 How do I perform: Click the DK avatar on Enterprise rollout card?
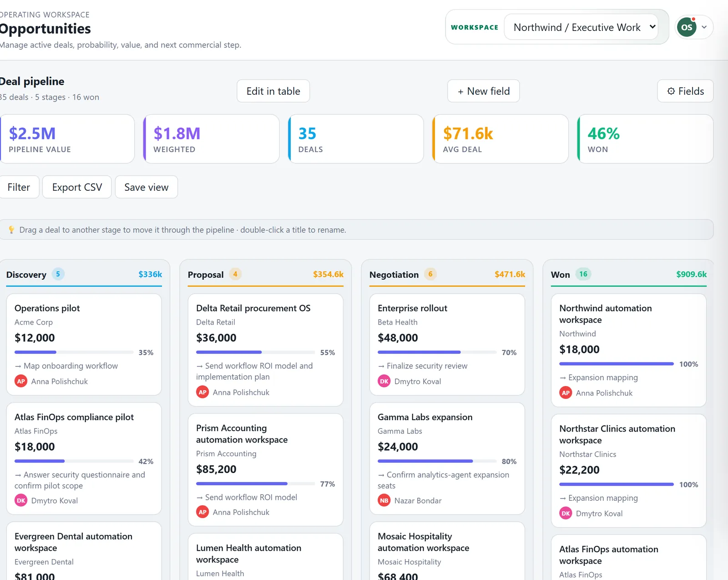[384, 381]
